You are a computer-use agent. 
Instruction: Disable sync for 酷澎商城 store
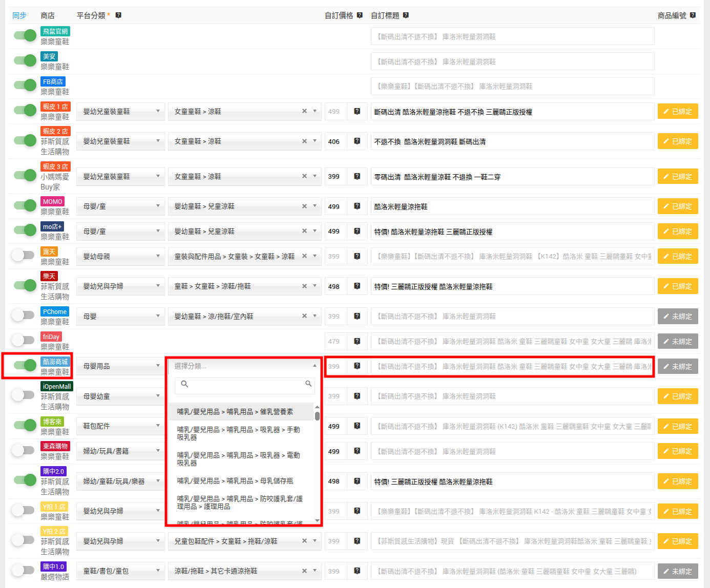coord(25,365)
